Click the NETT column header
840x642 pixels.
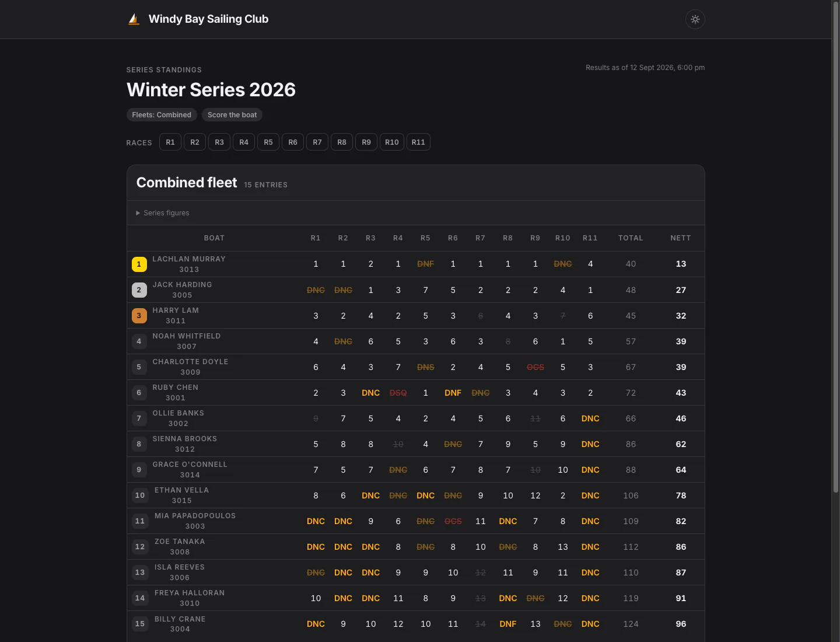pyautogui.click(x=681, y=238)
